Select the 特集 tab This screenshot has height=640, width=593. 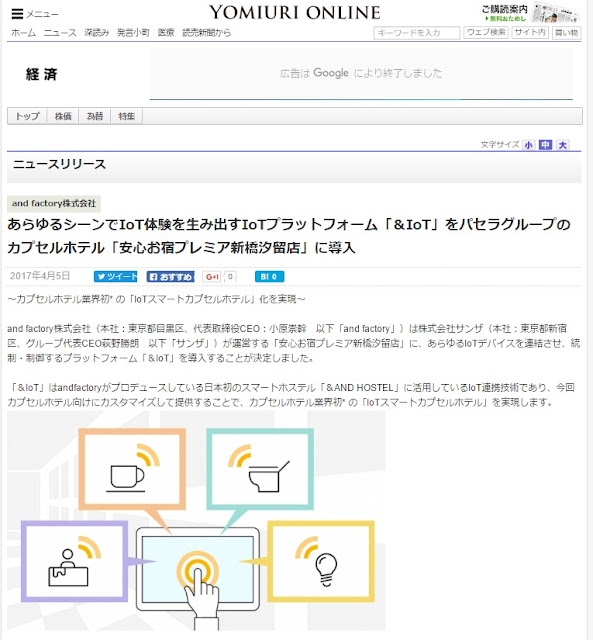point(127,116)
